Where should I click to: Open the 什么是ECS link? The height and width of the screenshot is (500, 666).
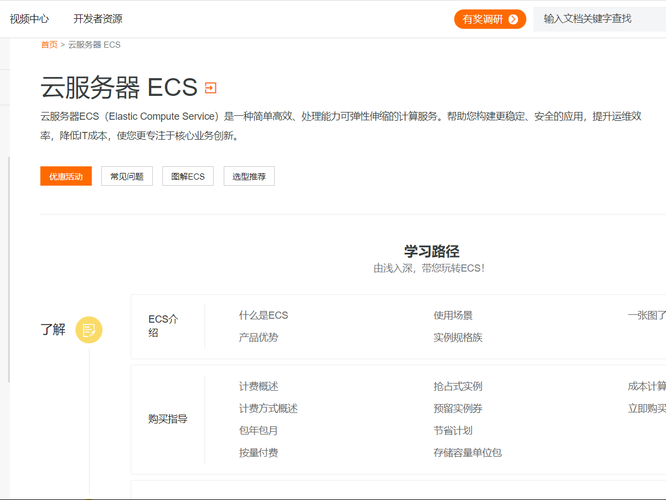click(263, 315)
